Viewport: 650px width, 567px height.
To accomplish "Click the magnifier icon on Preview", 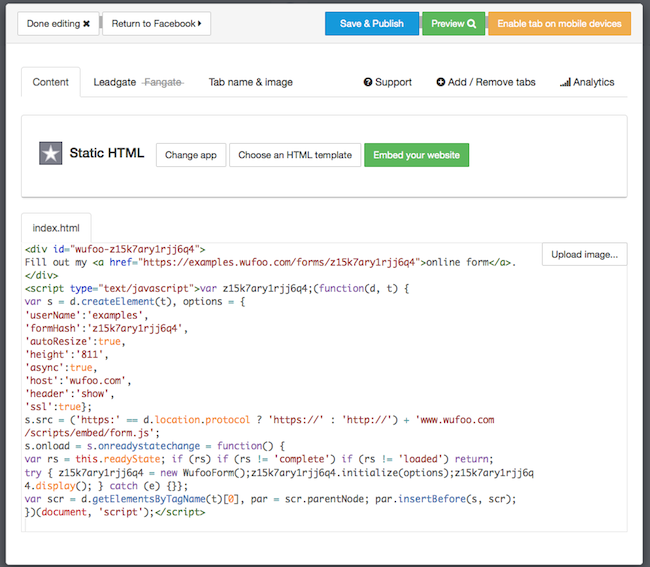I will tap(471, 24).
